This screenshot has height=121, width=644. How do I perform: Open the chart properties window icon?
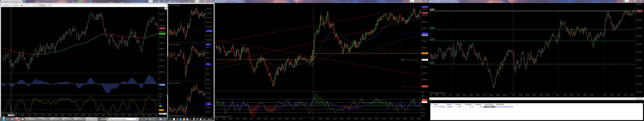(51, 5)
